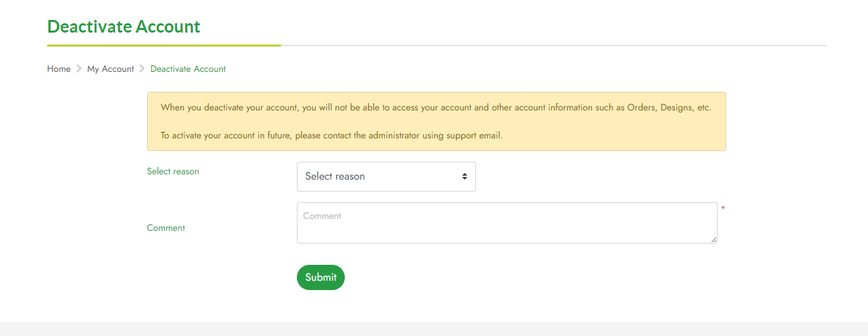Click the Home breadcrumb link
The image size is (868, 336).
(x=59, y=69)
